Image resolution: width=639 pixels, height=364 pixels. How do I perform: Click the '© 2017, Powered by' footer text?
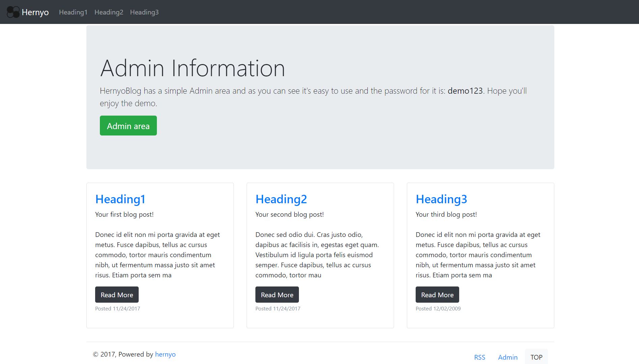pos(123,354)
